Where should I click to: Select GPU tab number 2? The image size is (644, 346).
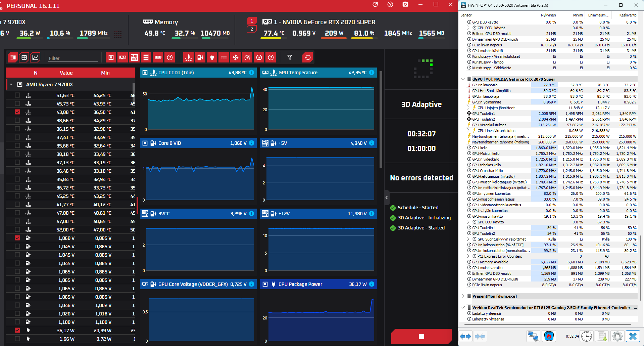(252, 29)
